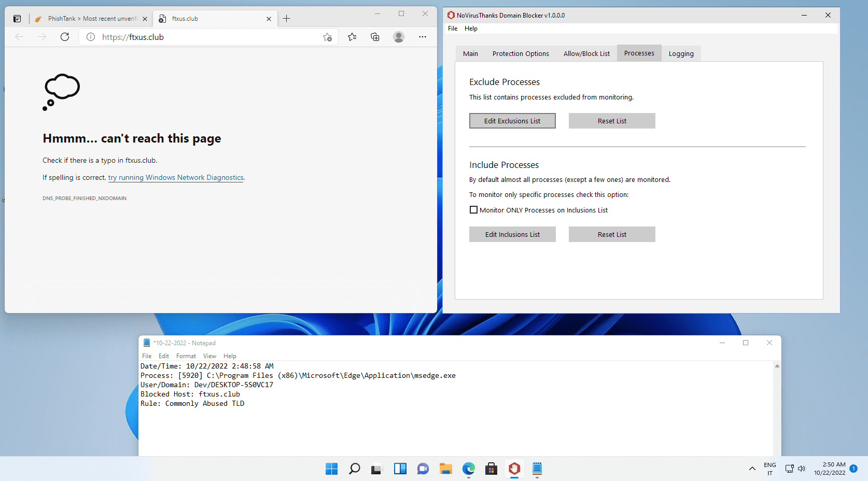Open File Explorer from taskbar
This screenshot has height=481, width=868.
click(445, 469)
